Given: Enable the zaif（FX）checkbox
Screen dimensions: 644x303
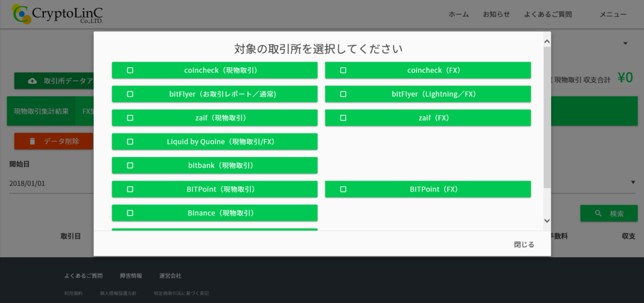Looking at the screenshot, I should pos(343,118).
